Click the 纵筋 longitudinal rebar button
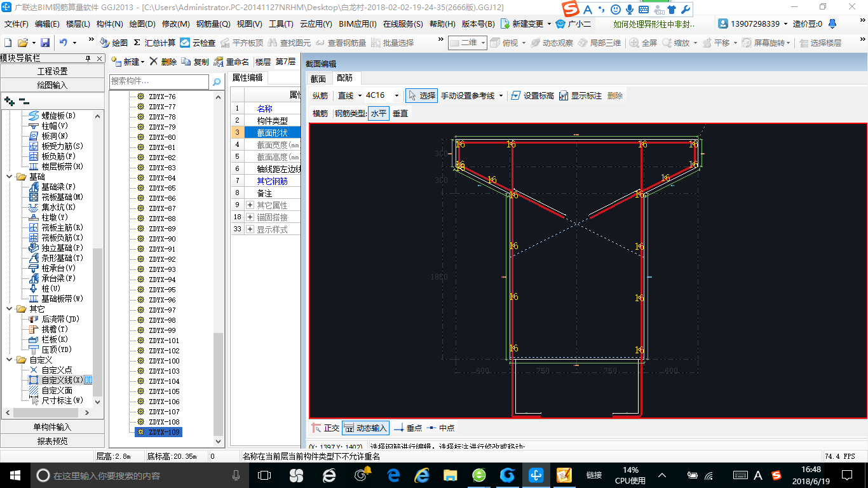The height and width of the screenshot is (488, 868). pos(320,95)
